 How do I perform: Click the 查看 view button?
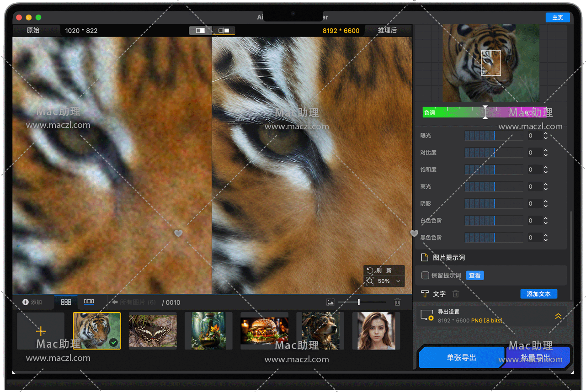(x=475, y=275)
